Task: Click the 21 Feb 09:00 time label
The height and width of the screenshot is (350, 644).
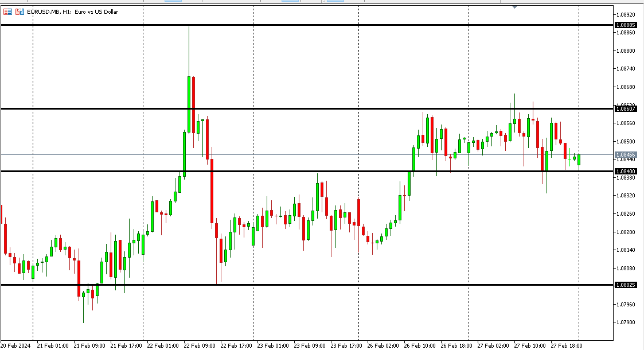Action: (x=89, y=346)
